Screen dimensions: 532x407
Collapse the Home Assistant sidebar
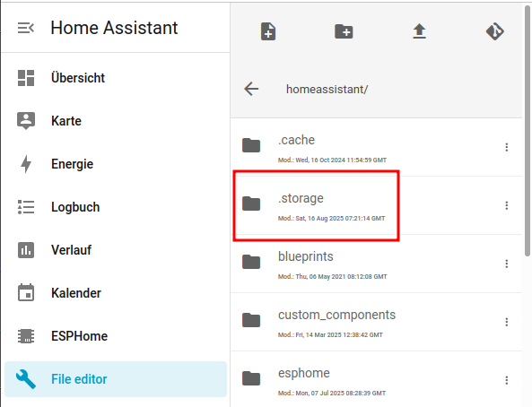tap(26, 28)
